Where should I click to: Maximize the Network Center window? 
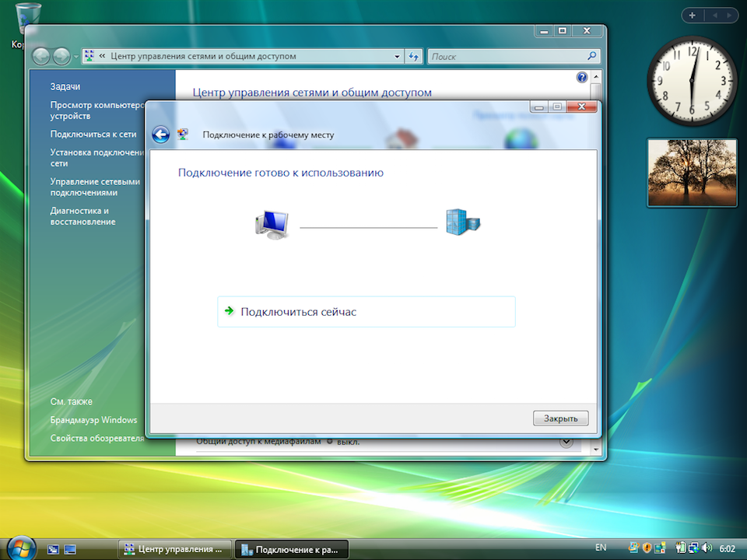coord(562,31)
